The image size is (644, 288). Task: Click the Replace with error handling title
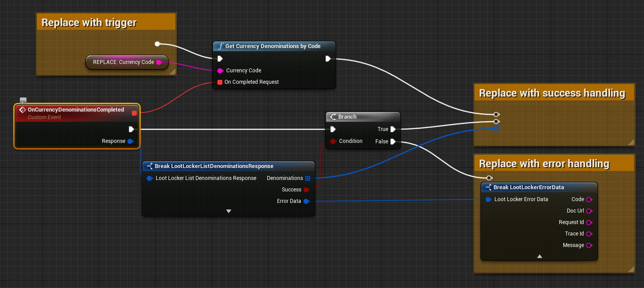tap(544, 164)
